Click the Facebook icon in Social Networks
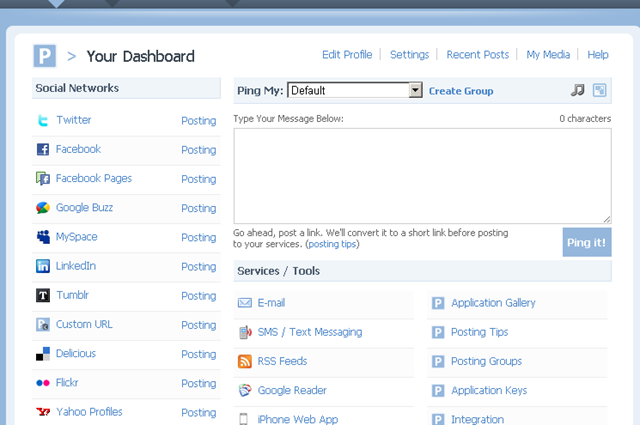640x425 pixels. [43, 149]
